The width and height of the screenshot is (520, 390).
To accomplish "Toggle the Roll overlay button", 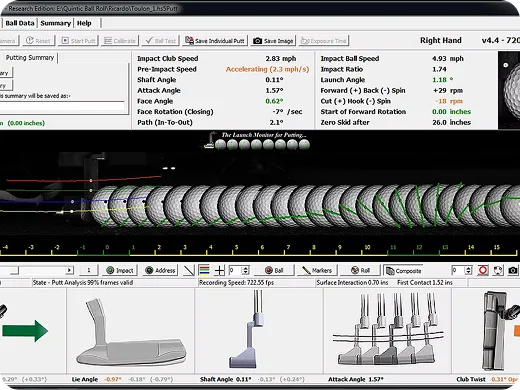I will click(361, 270).
